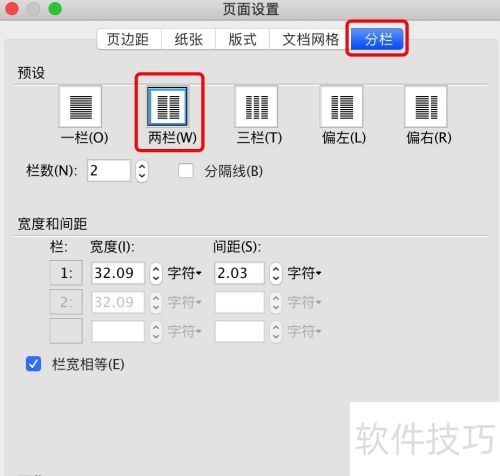Click the 偏右(R) label

tap(429, 138)
